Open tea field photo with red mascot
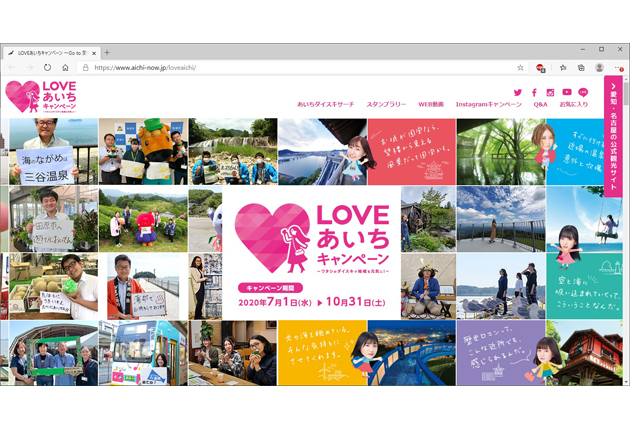 click(x=143, y=219)
